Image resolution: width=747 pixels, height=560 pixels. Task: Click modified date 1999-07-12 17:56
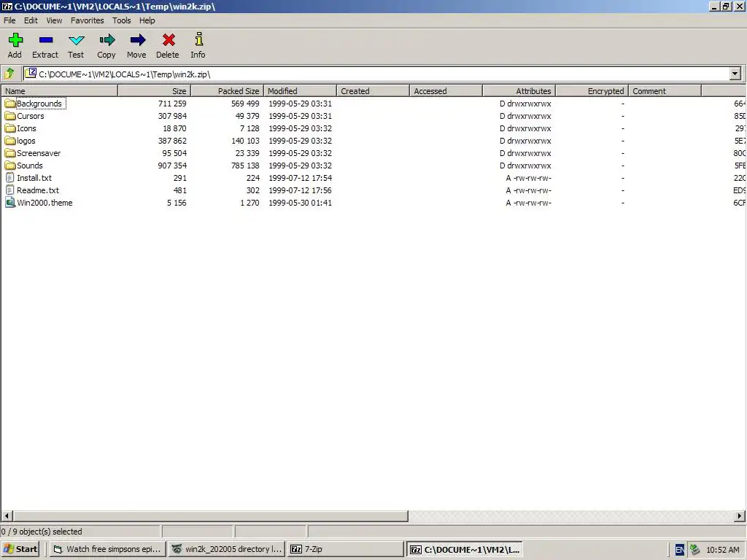click(300, 190)
